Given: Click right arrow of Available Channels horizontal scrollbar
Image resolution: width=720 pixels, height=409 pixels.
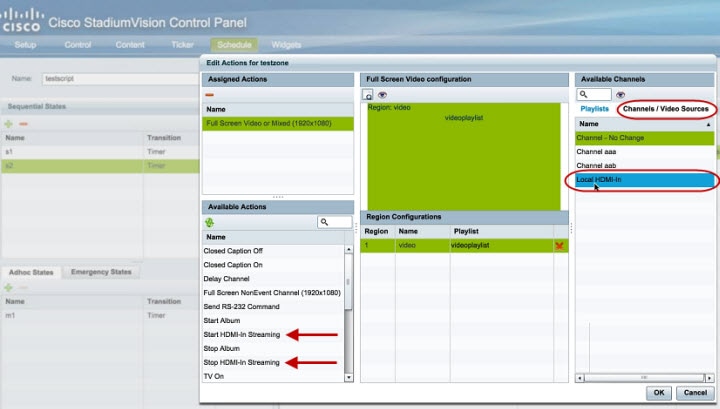Looking at the screenshot, I should point(710,378).
